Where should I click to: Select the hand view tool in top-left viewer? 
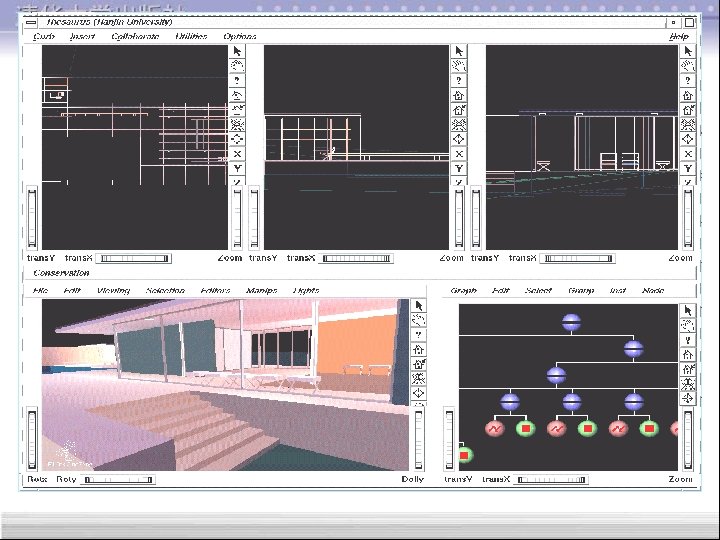(237, 66)
